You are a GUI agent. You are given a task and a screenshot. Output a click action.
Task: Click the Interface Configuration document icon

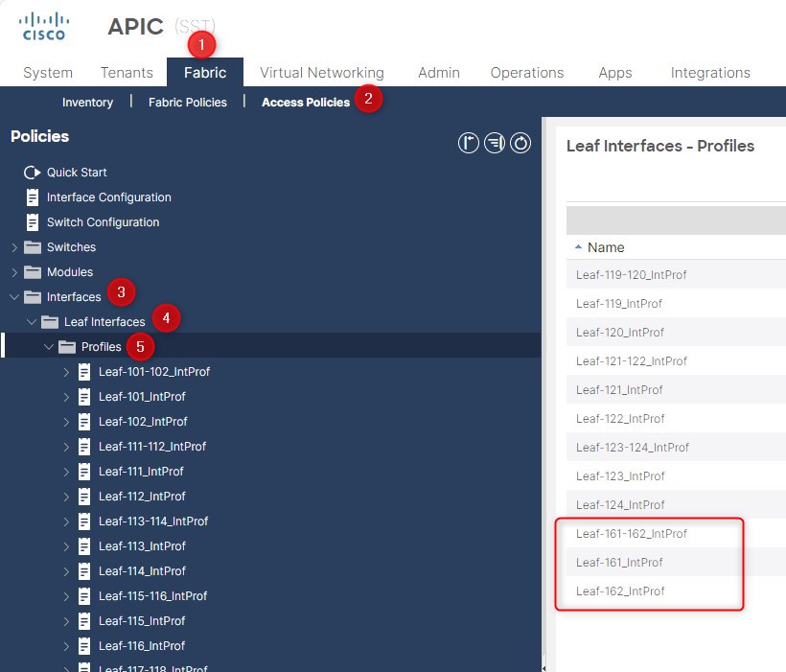32,197
